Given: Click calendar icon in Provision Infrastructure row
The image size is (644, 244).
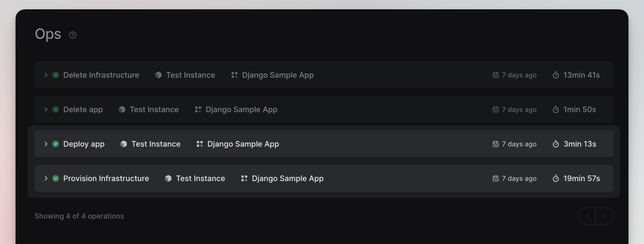Looking at the screenshot, I should 496,178.
